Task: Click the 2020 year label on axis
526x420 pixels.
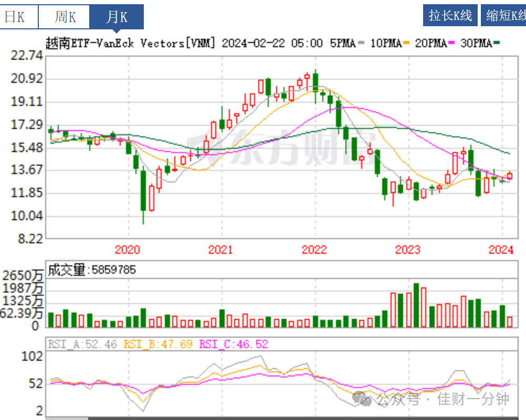Action: click(127, 250)
